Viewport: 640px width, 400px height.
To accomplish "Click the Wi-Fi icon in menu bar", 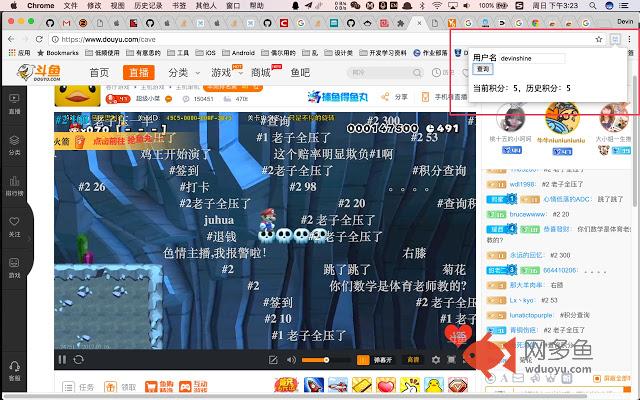I will point(437,6).
